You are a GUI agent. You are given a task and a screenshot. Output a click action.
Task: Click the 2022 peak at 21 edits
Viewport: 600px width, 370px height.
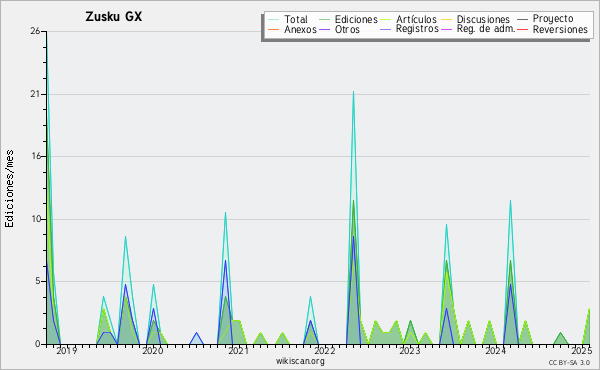tap(353, 92)
